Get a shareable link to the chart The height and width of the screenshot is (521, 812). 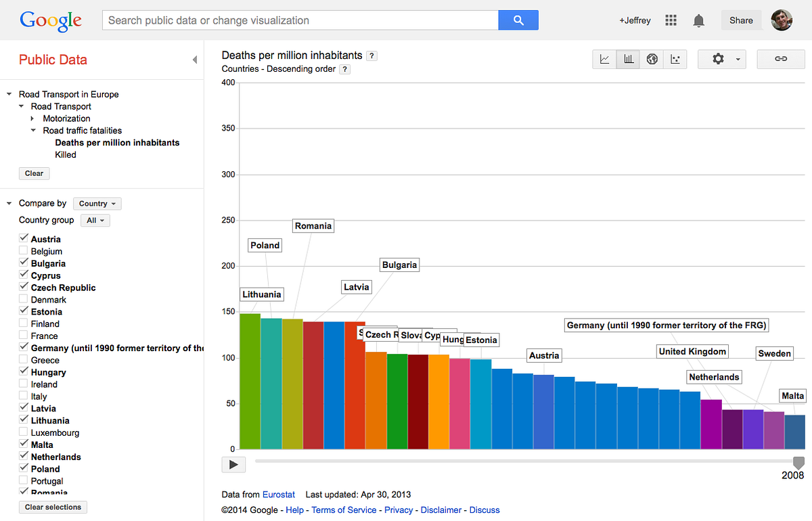780,59
